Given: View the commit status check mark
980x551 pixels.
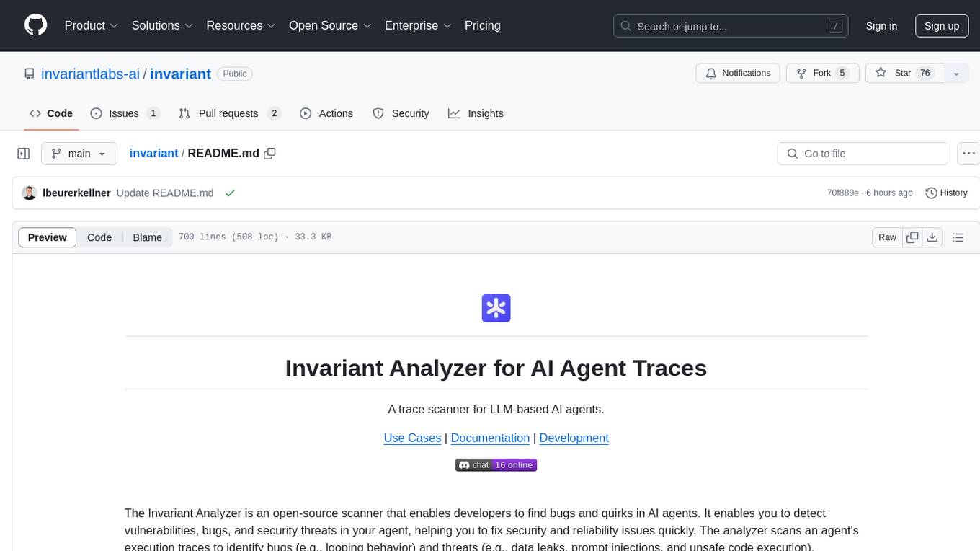Looking at the screenshot, I should (x=230, y=193).
